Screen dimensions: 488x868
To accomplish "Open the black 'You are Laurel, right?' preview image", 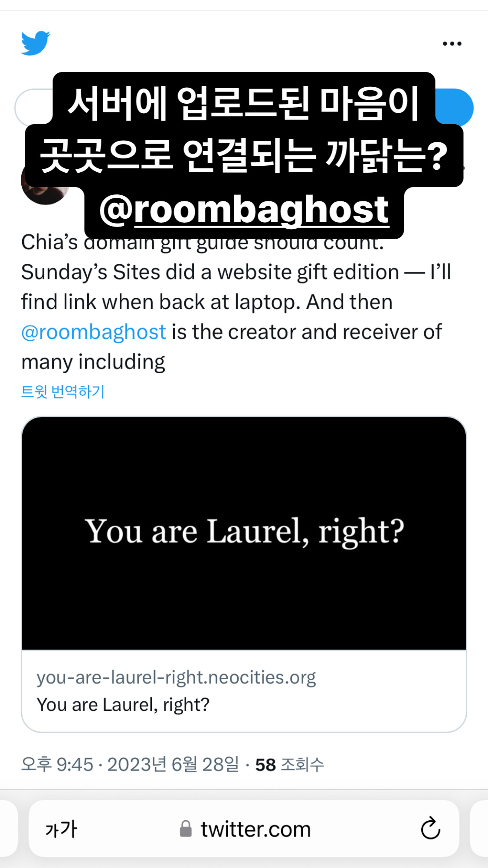I will (244, 533).
